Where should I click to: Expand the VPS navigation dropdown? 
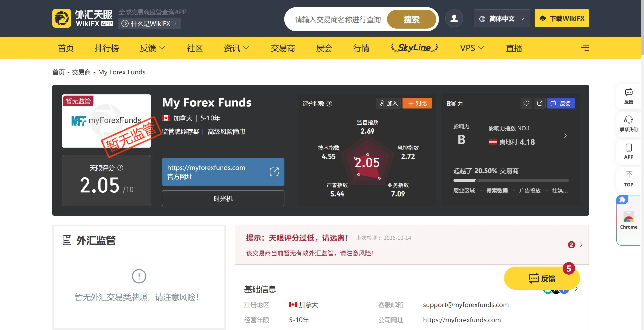[x=472, y=48]
